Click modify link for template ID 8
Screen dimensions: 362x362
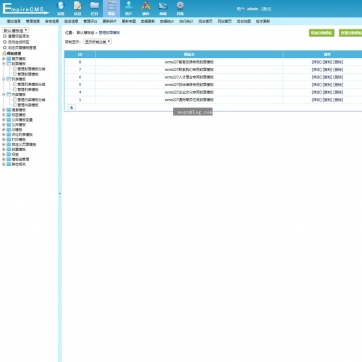[316, 62]
